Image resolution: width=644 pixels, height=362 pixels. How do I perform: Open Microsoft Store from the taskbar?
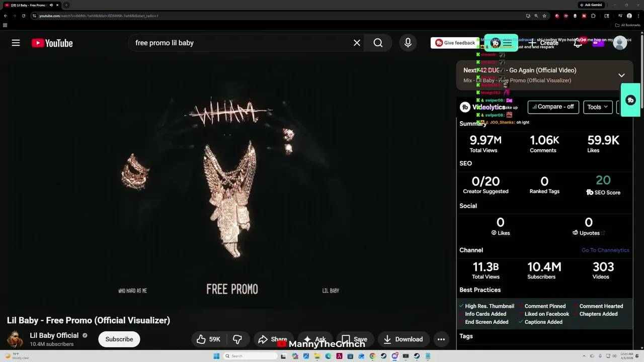(x=350, y=356)
